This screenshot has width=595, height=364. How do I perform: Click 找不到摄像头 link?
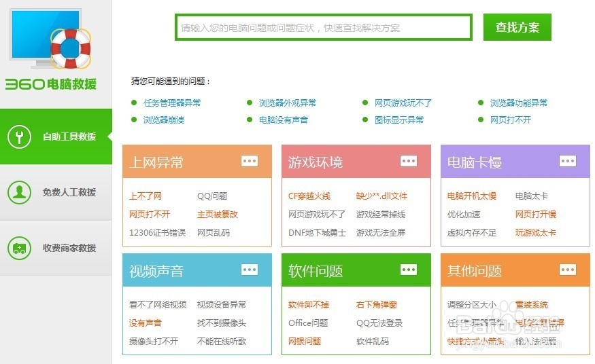click(x=222, y=323)
